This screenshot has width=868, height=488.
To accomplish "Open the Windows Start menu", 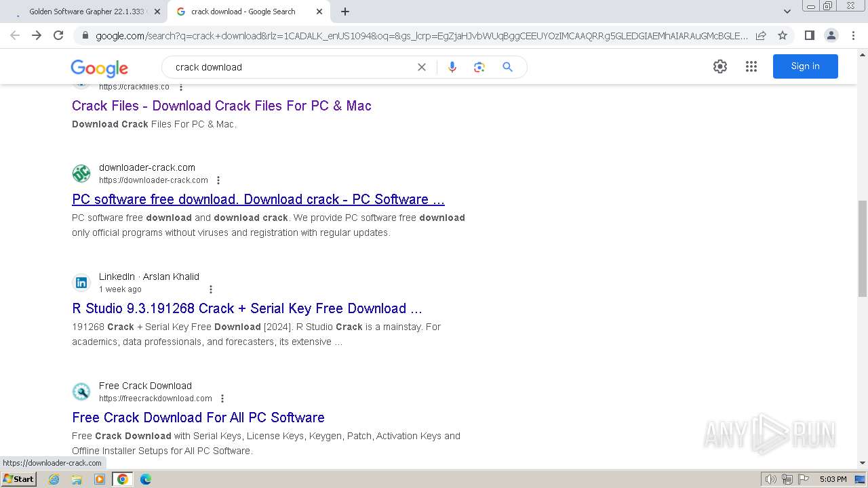I will pyautogui.click(x=18, y=479).
